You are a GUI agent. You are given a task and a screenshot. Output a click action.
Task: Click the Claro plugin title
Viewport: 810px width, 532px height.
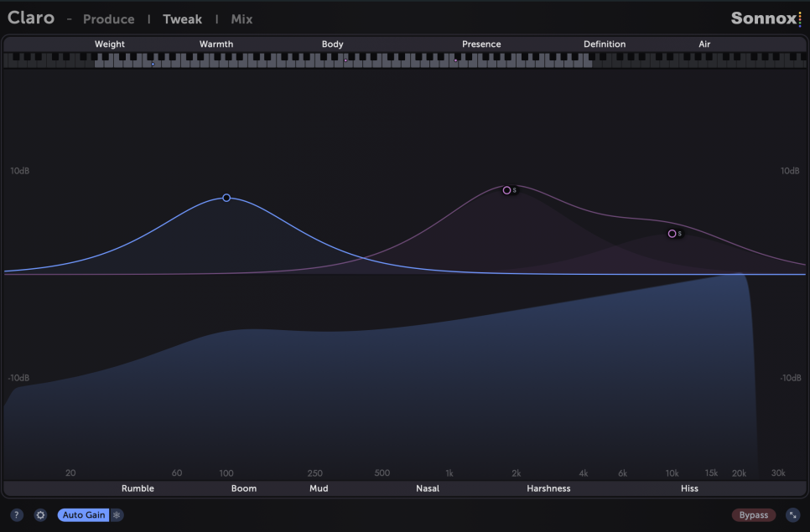point(31,18)
